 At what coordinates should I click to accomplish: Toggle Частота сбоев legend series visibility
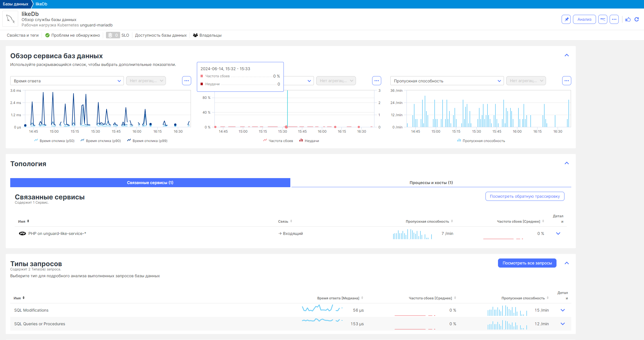coord(278,141)
